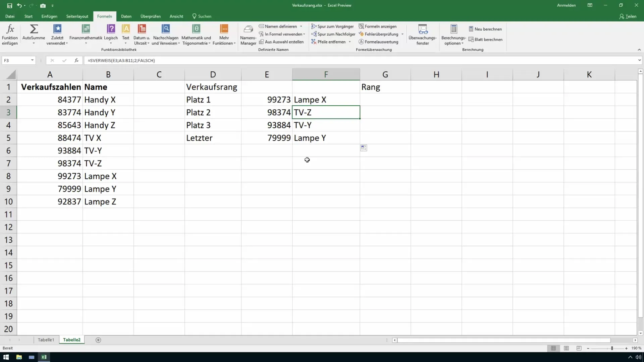The image size is (644, 362).
Task: Click the insert function fx button in formula bar
Action: (76, 60)
